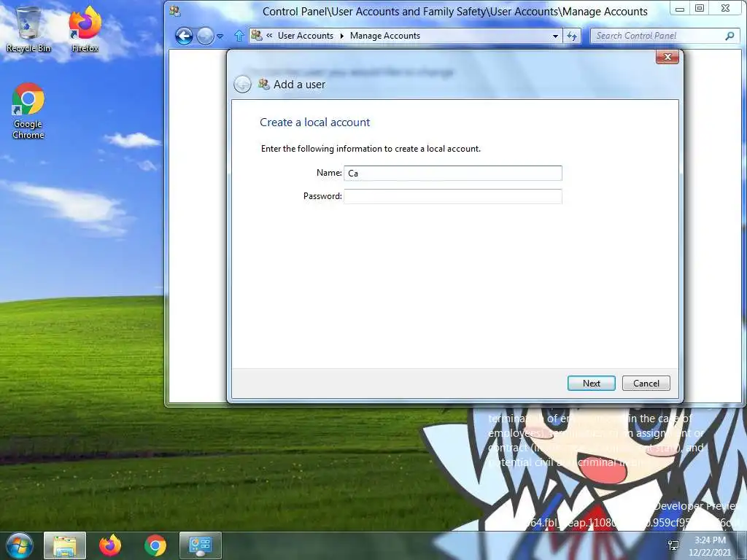Launch Chrome from the taskbar
This screenshot has height=560, width=747.
click(155, 545)
